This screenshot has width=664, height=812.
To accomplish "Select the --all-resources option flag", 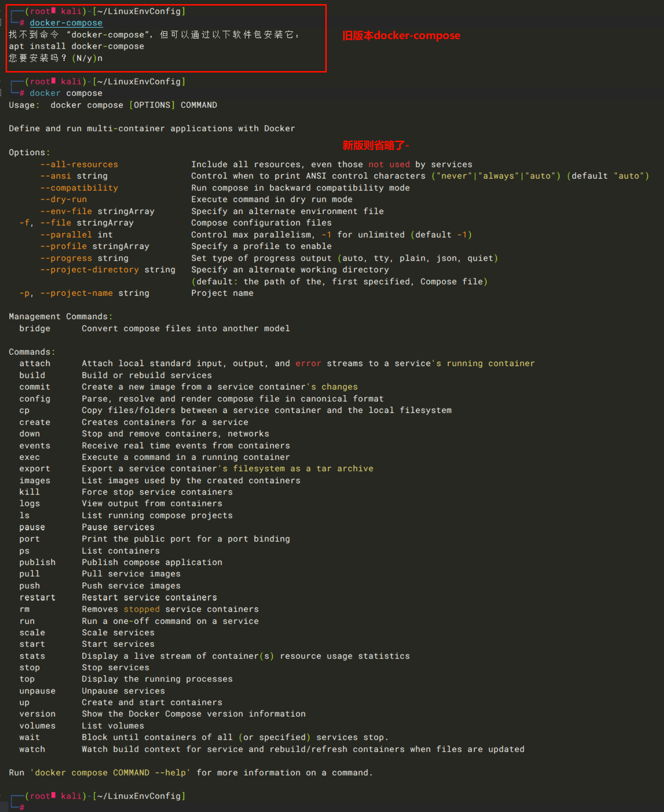I will (x=79, y=164).
